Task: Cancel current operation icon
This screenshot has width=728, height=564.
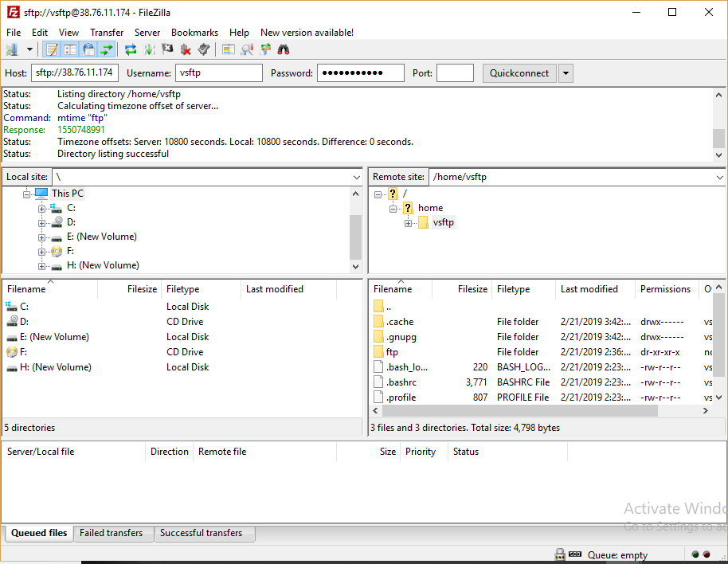Action: (x=167, y=49)
